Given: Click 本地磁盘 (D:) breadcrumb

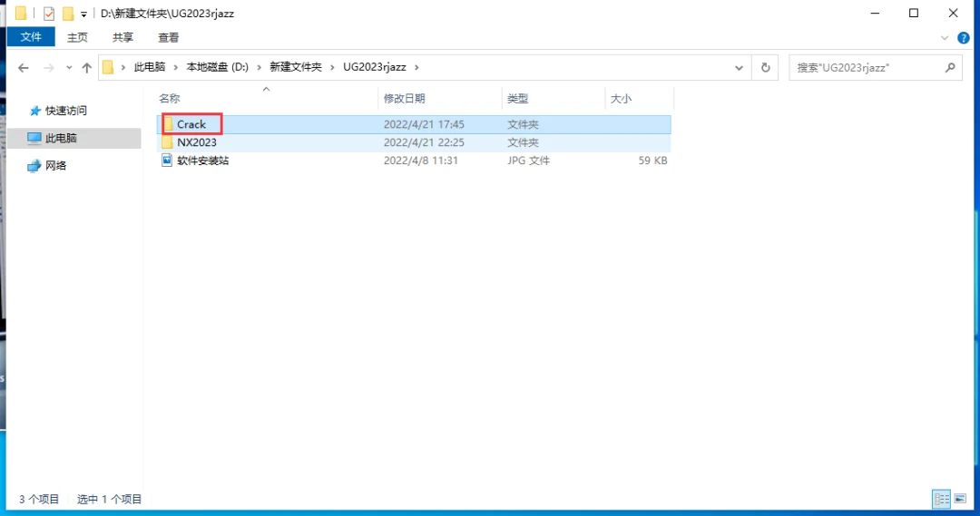Looking at the screenshot, I should click(x=218, y=67).
